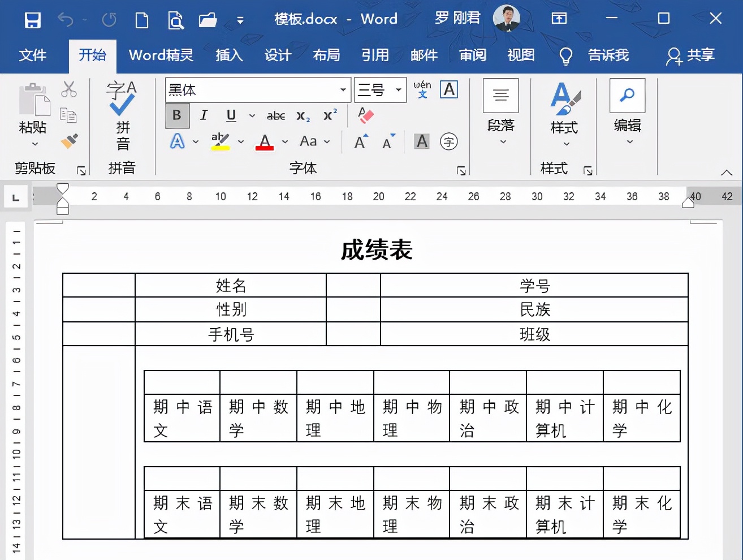Click the Redo repeat icon
The image size is (743, 560).
[x=109, y=20]
